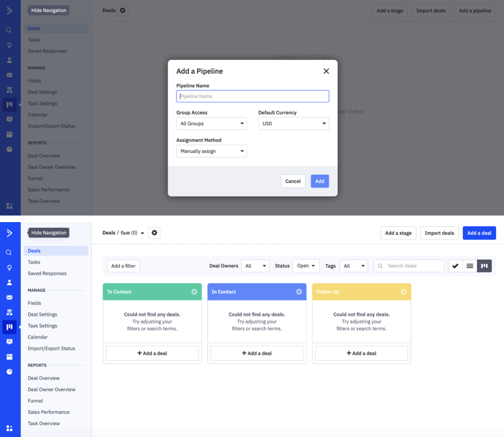The image size is (504, 437).
Task: Select Deals in the board page navigation
Action: (56, 251)
